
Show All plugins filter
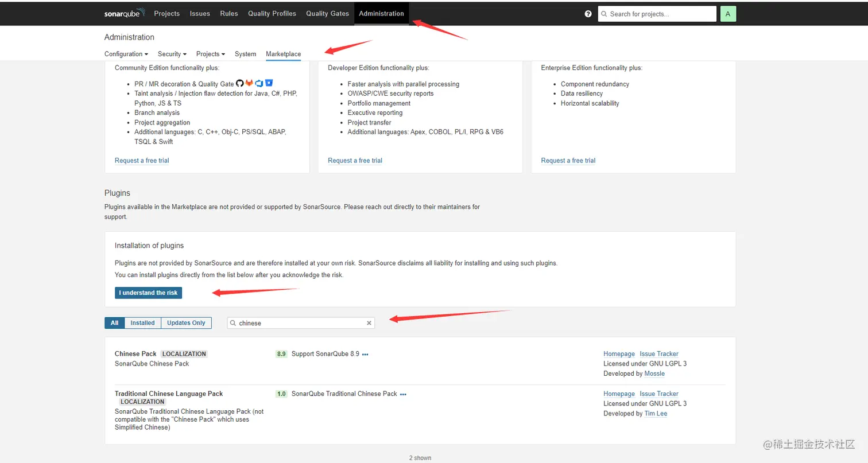(114, 323)
